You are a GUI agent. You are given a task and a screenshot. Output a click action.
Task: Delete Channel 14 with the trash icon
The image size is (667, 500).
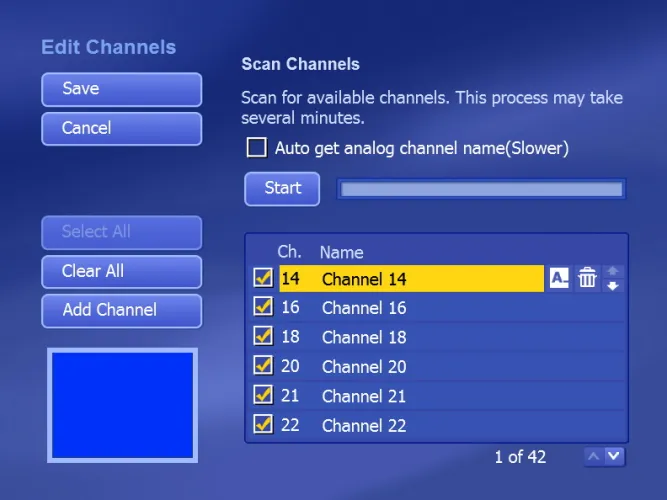pos(588,279)
